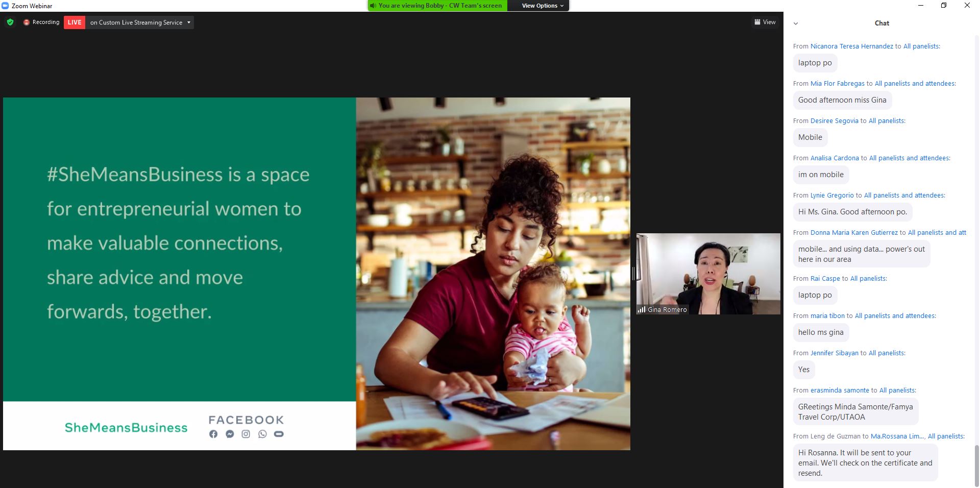Click the divider handle beside the speaker video
The width and height of the screenshot is (980, 488).
[x=633, y=274]
